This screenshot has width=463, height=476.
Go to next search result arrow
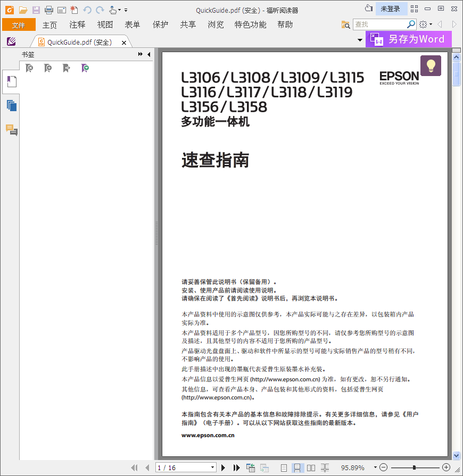(454, 24)
